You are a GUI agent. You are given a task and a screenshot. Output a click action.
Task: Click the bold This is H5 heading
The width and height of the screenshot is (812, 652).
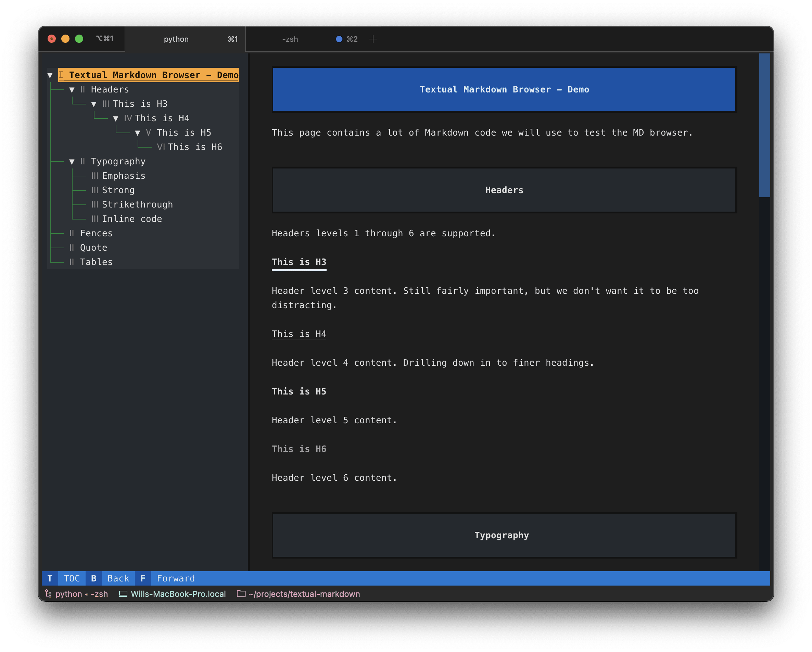[299, 391]
